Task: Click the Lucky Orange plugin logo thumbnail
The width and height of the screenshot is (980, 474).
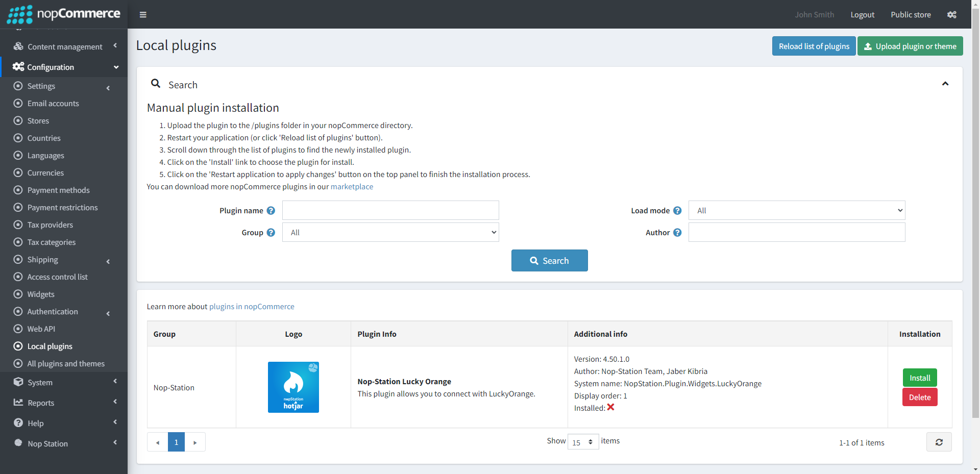Action: click(x=293, y=387)
